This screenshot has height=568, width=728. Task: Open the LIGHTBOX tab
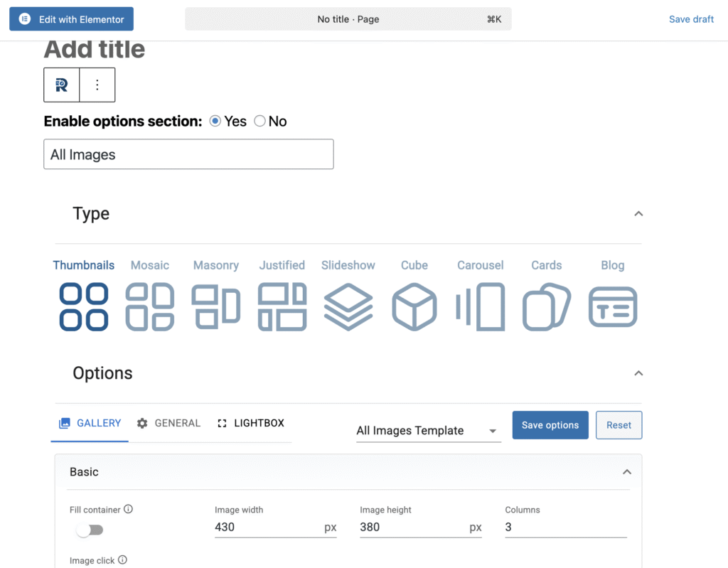[250, 423]
